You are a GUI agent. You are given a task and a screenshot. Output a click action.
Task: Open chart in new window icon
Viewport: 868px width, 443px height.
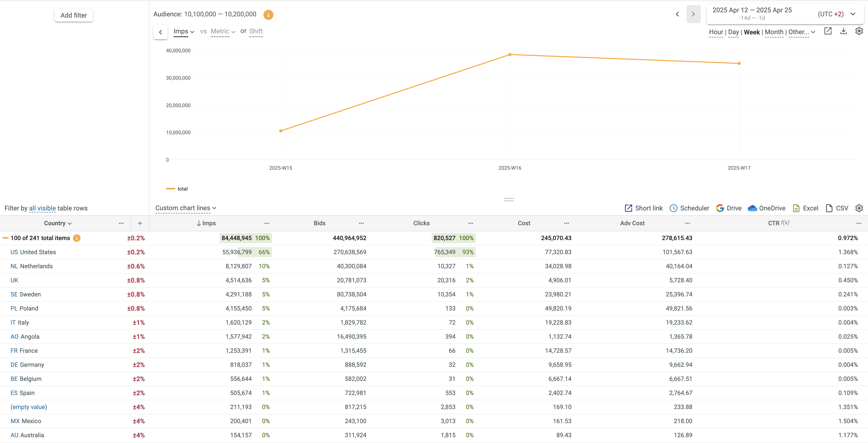pyautogui.click(x=827, y=31)
